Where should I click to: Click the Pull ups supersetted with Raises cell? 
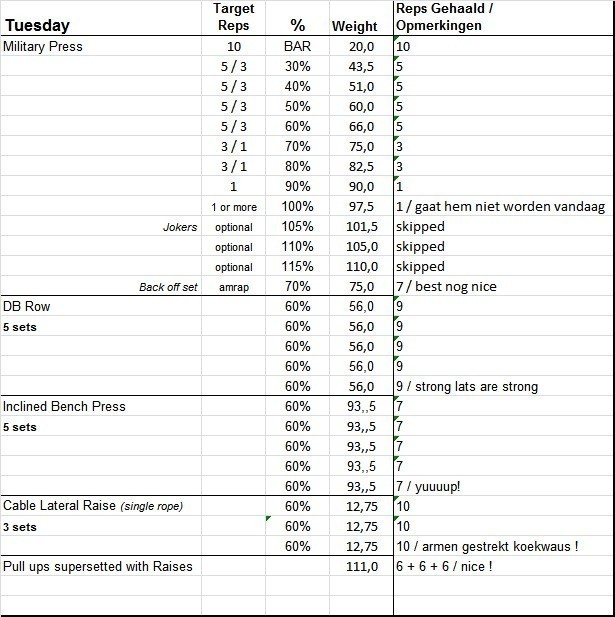(97, 567)
